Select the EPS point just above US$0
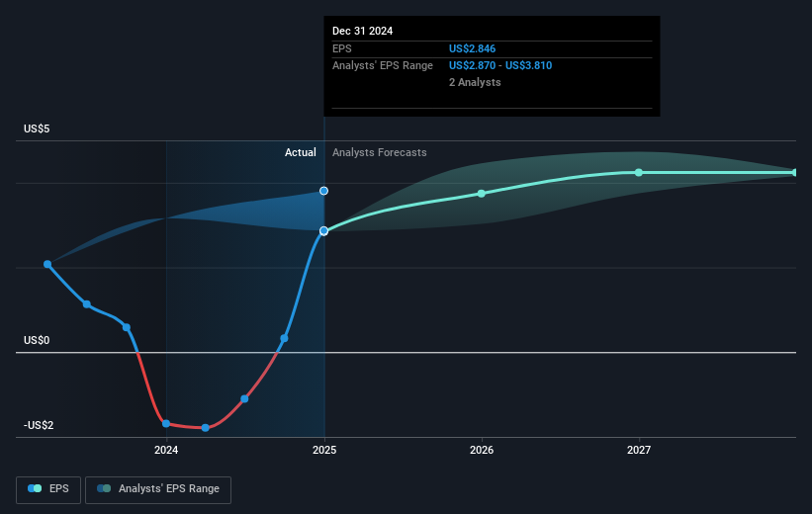 (284, 338)
